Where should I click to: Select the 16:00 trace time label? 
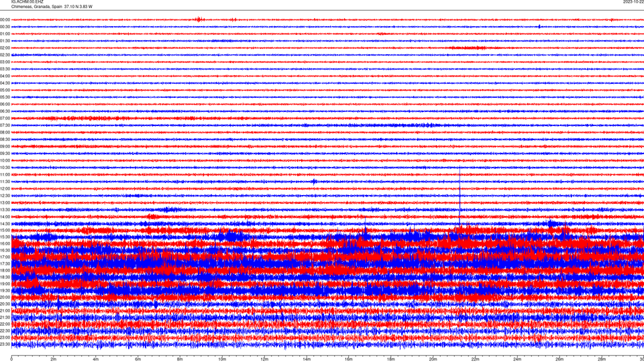point(5,244)
